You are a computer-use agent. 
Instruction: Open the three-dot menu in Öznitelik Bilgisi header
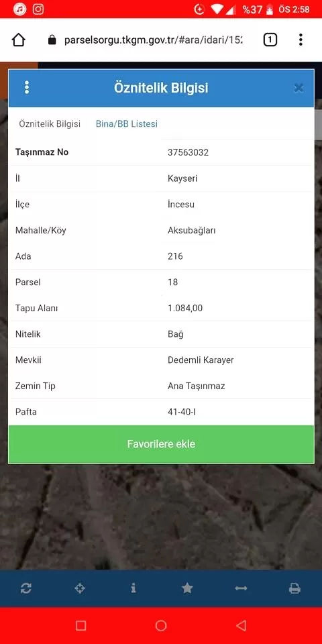27,87
